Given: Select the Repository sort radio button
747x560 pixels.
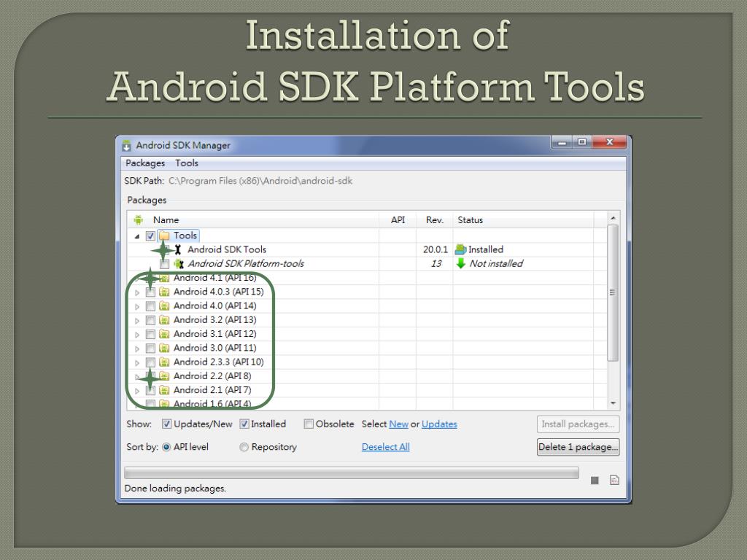Looking at the screenshot, I should coord(244,447).
